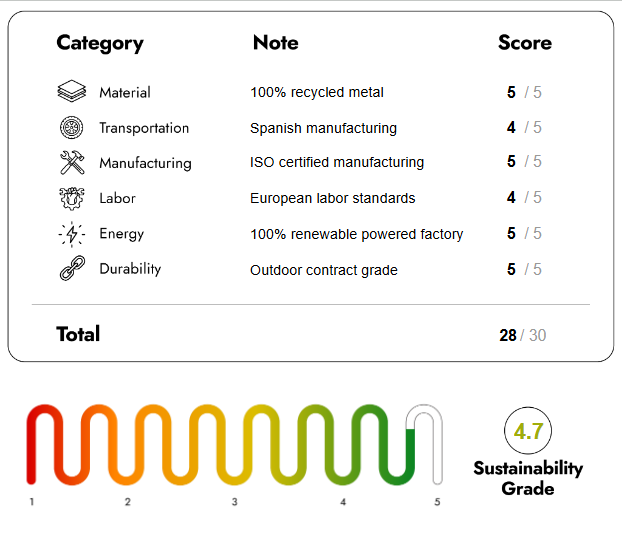
Task: Click the Note column header
Action: [x=275, y=43]
